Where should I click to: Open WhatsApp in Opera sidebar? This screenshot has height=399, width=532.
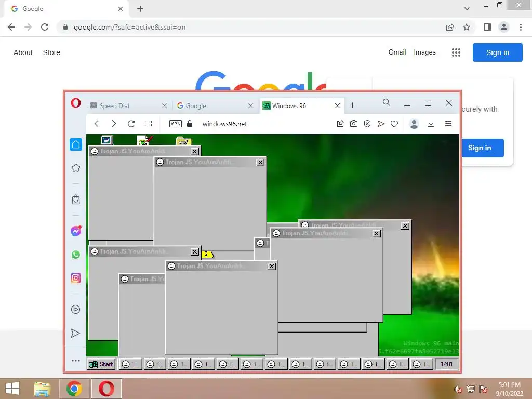pyautogui.click(x=76, y=255)
